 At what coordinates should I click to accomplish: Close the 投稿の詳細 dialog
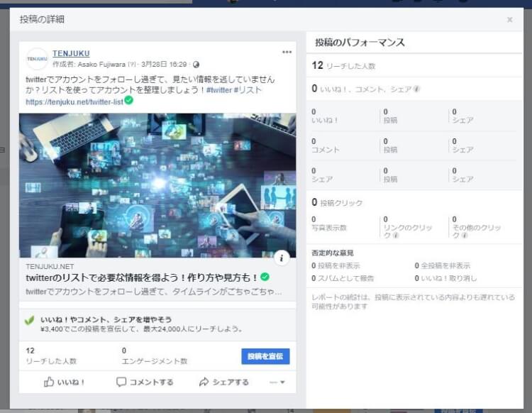[509, 20]
